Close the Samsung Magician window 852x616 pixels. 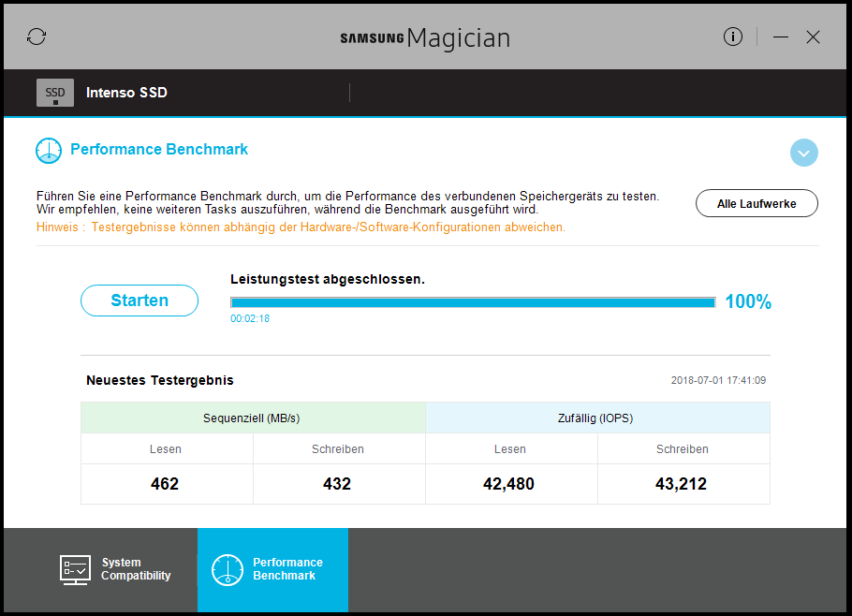813,37
